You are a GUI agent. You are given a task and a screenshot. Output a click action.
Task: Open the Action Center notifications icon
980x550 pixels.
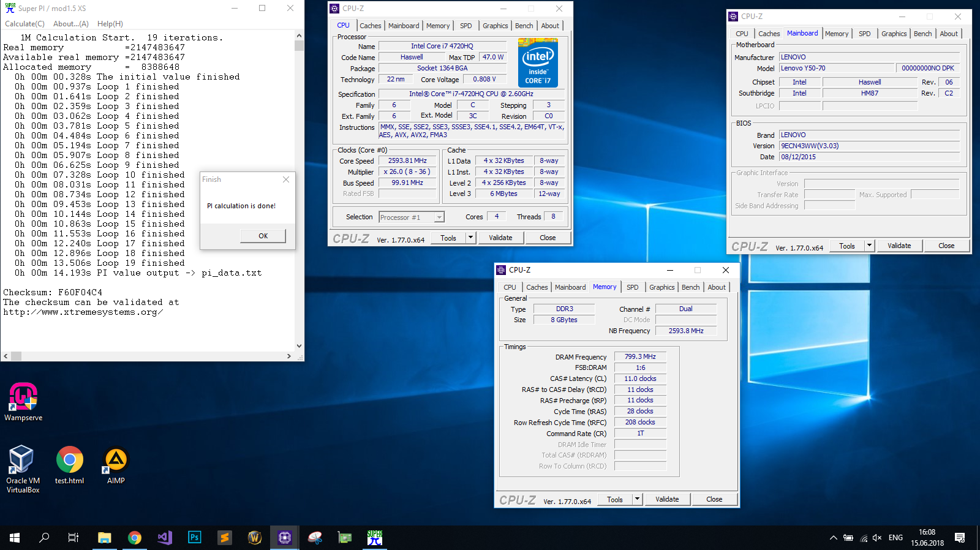960,538
